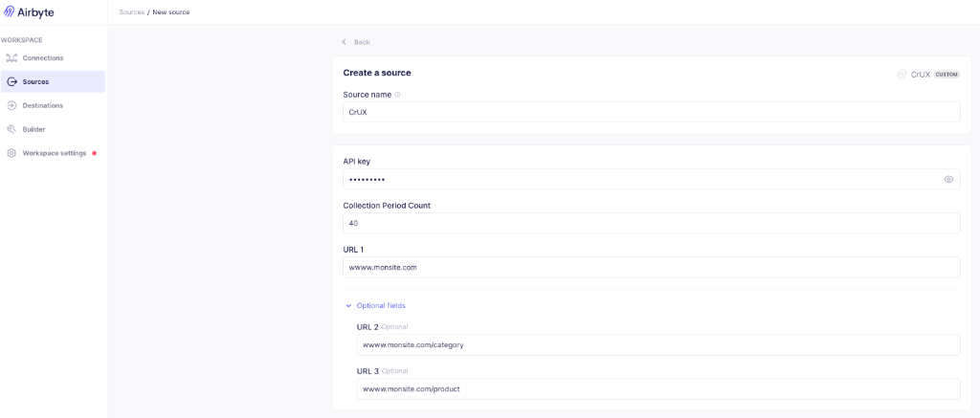Edit the Source name field

pos(651,113)
